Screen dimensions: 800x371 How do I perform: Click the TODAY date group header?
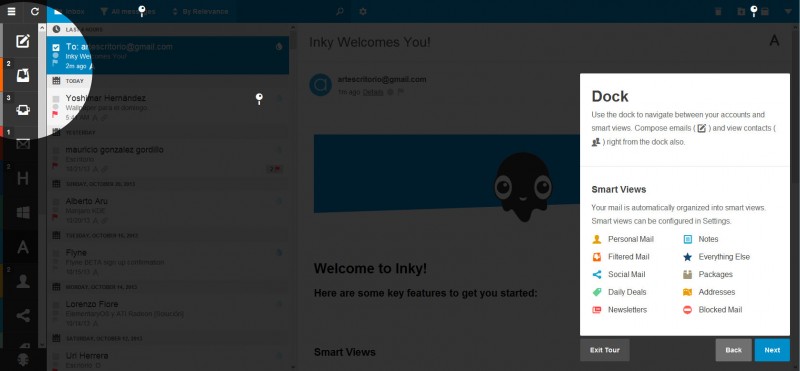coord(168,81)
